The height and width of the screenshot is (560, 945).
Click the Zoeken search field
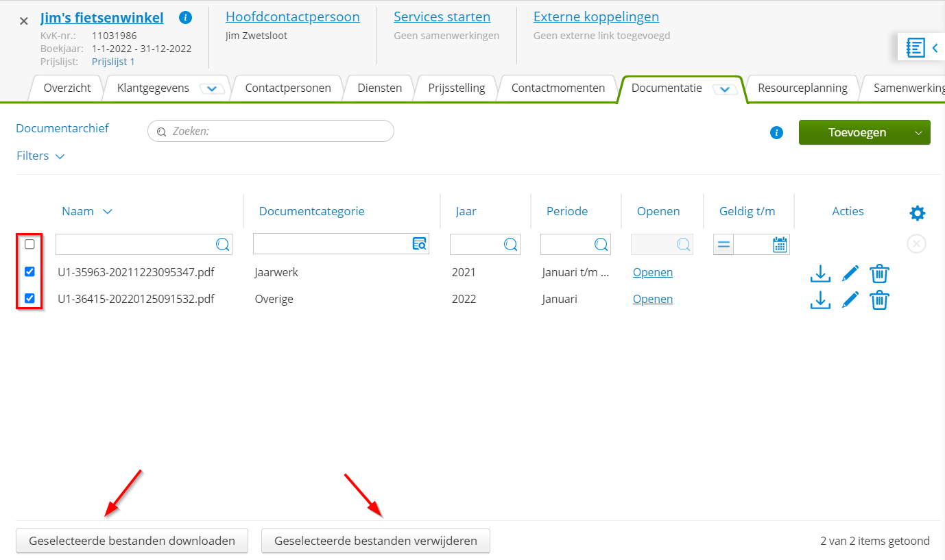[x=270, y=131]
